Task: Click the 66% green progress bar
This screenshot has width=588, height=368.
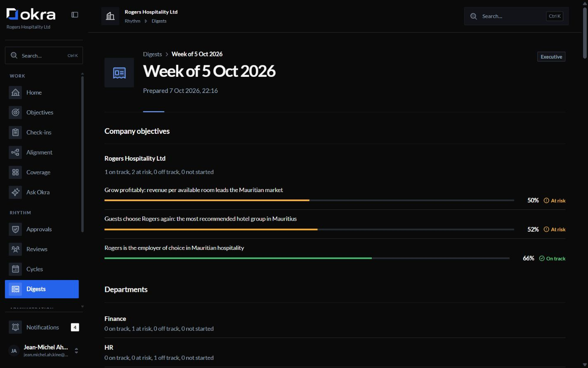Action: pos(307,258)
